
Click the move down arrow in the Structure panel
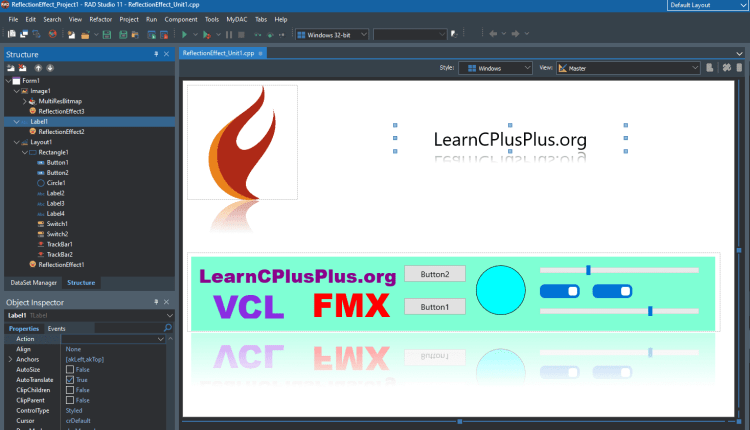click(x=50, y=68)
